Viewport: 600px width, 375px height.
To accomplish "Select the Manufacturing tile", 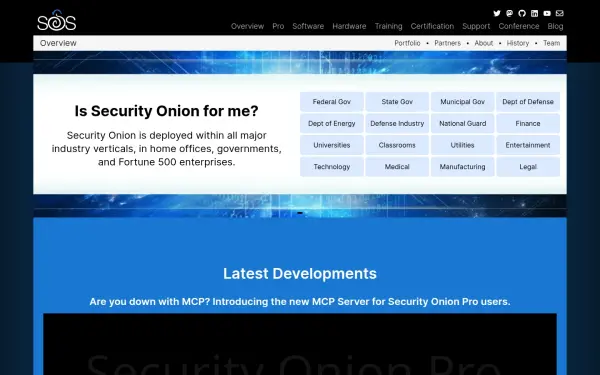I will point(463,167).
